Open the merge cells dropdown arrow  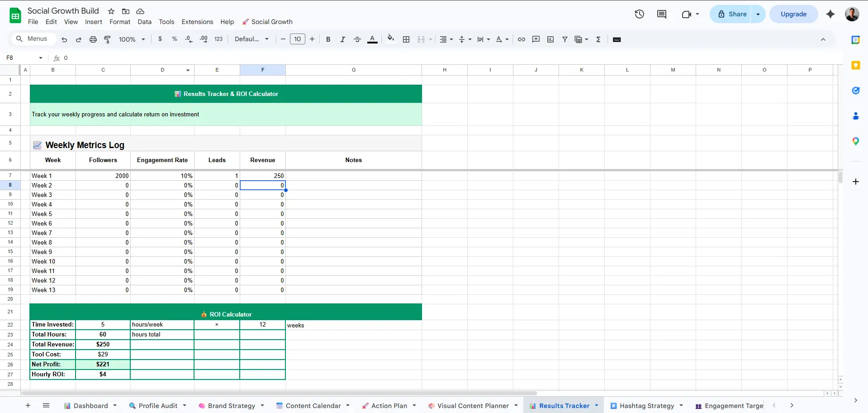(431, 39)
